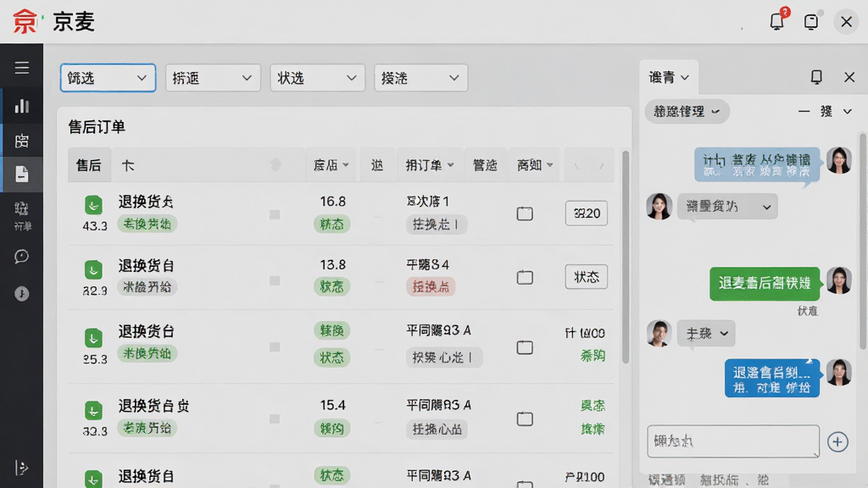The height and width of the screenshot is (488, 868).
Task: Click the green status icon in the 16.8 row
Action: coord(93,205)
